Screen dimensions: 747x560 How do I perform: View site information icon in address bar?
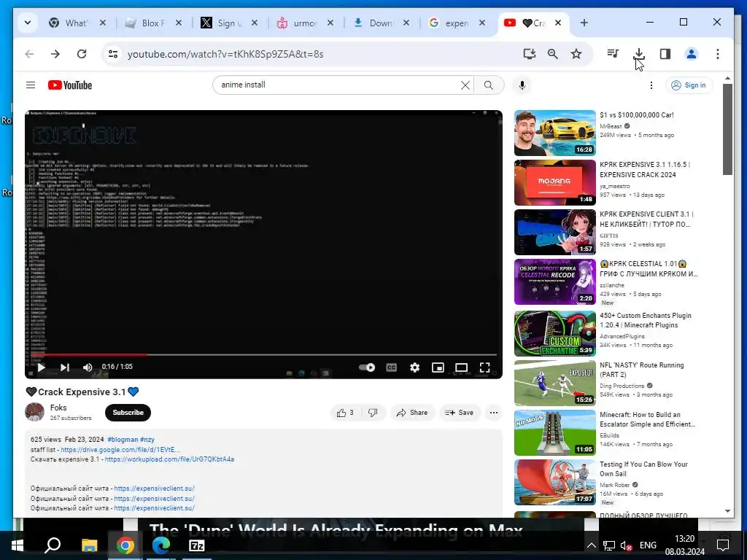click(x=113, y=54)
